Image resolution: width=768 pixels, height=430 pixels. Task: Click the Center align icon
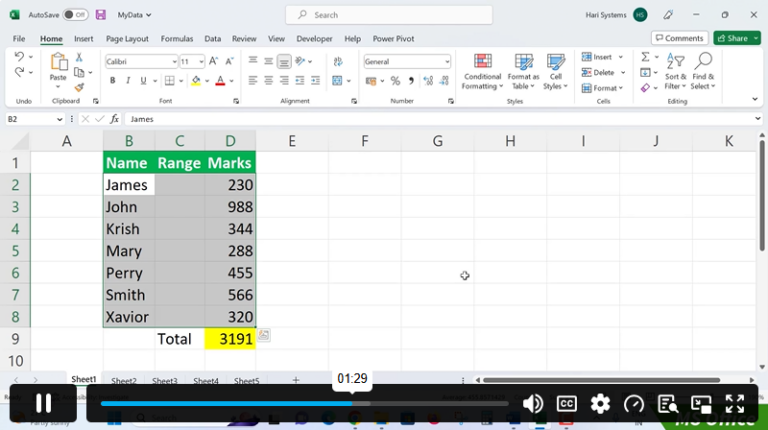[268, 80]
